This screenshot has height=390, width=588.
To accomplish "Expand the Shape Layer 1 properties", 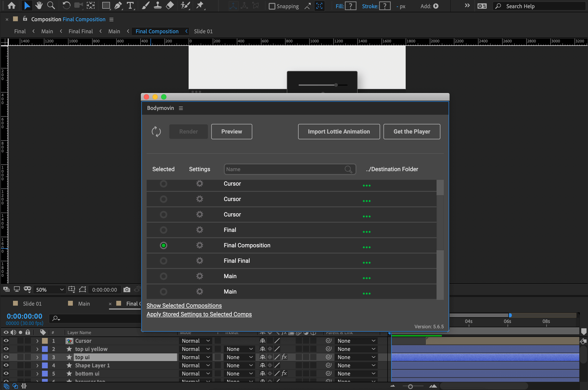I will [37, 365].
